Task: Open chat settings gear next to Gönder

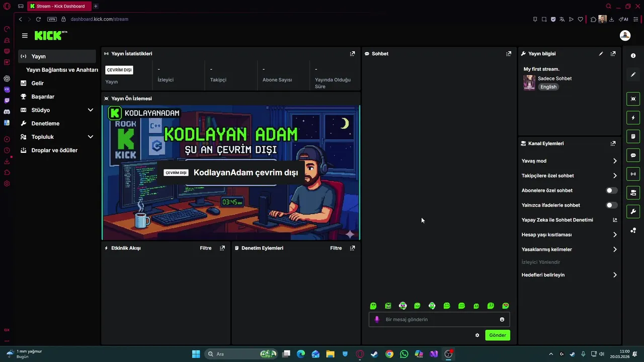Action: tap(477, 335)
